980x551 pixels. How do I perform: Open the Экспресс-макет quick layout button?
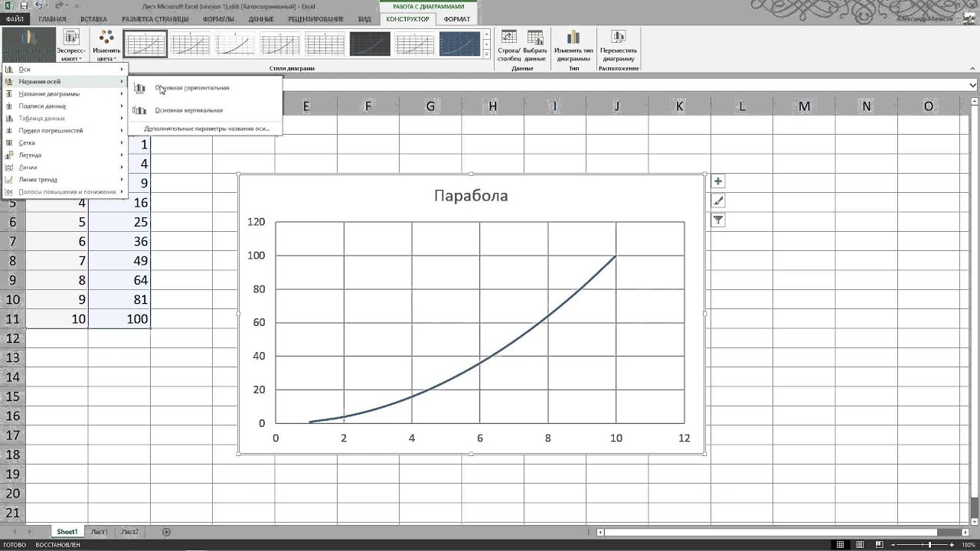(x=71, y=46)
